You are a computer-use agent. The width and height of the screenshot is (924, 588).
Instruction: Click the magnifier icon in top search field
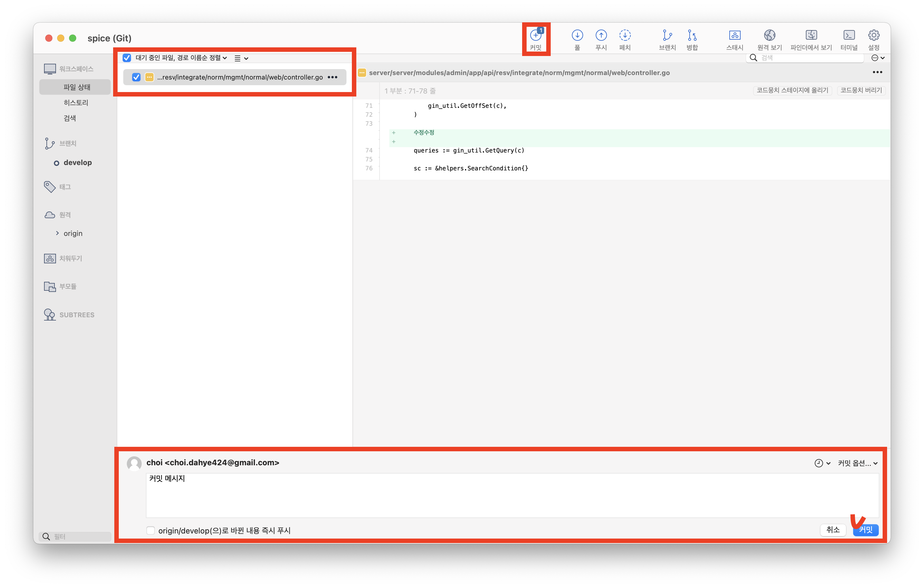(753, 58)
